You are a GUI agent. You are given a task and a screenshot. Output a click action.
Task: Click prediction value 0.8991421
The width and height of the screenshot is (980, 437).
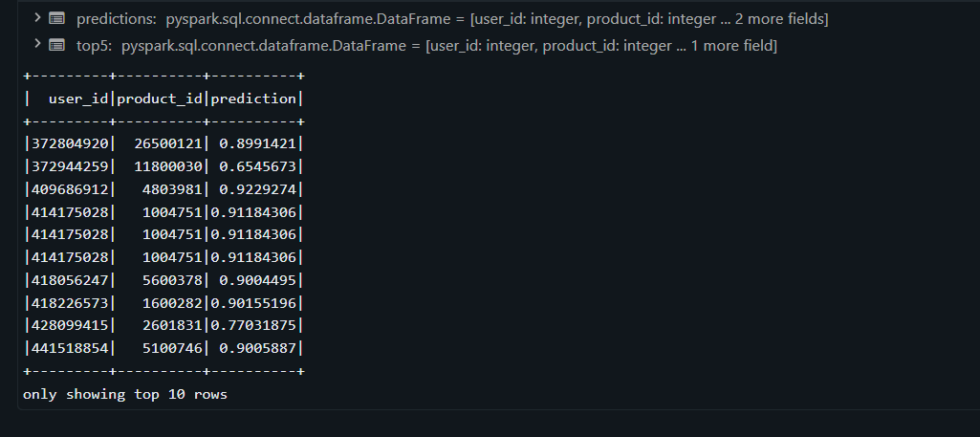257,143
